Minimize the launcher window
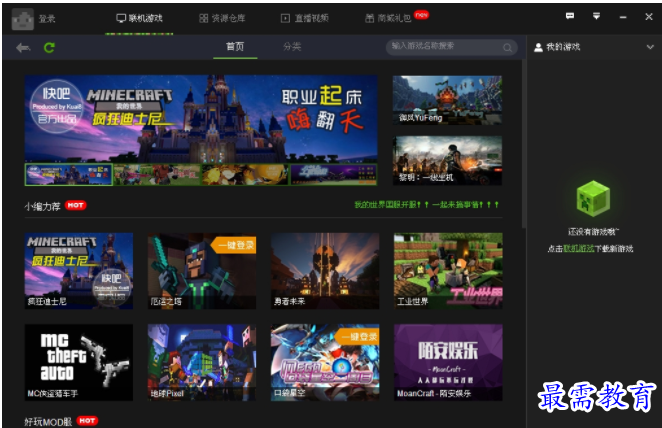This screenshot has height=428, width=662. pos(623,17)
